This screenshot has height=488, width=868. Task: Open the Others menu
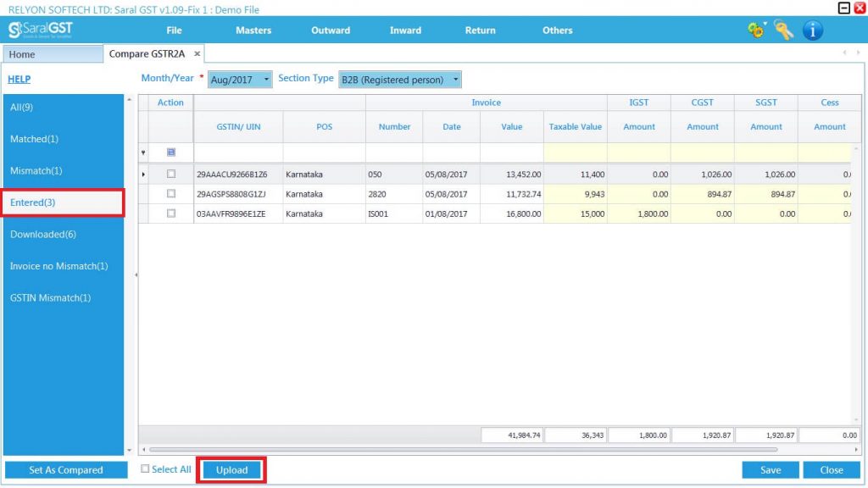558,30
